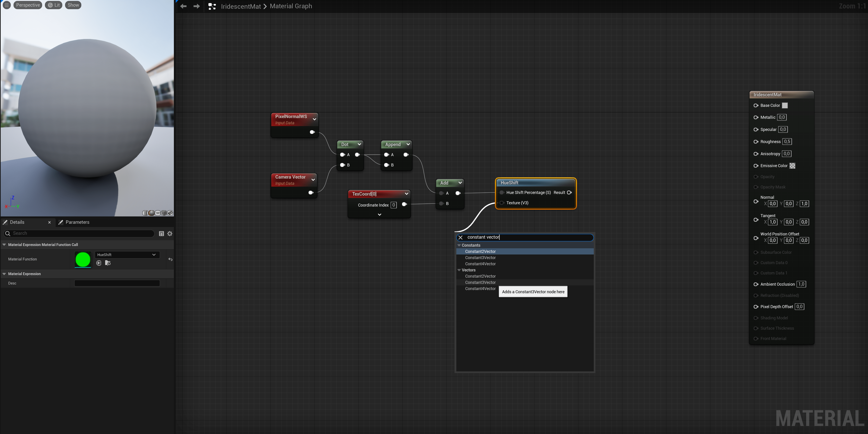
Task: Click the Emissive Color input pin
Action: coord(756,166)
